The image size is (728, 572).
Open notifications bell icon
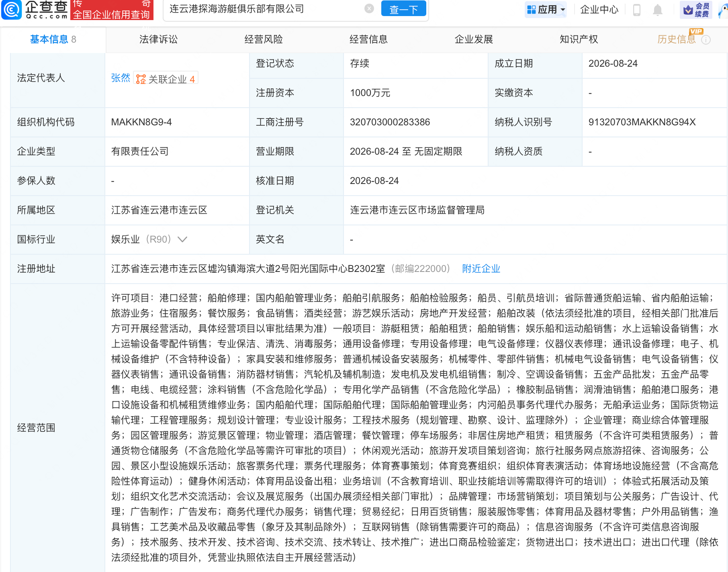(658, 10)
